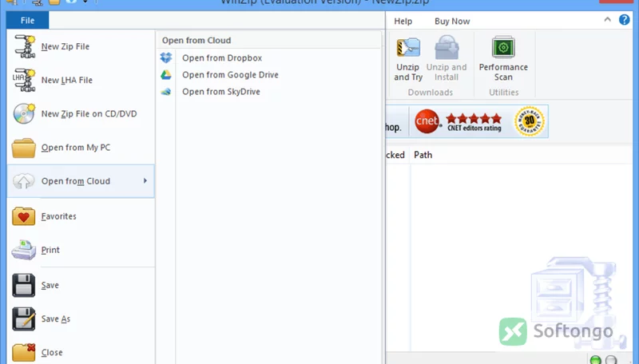Click the Dropbox logo icon

166,57
